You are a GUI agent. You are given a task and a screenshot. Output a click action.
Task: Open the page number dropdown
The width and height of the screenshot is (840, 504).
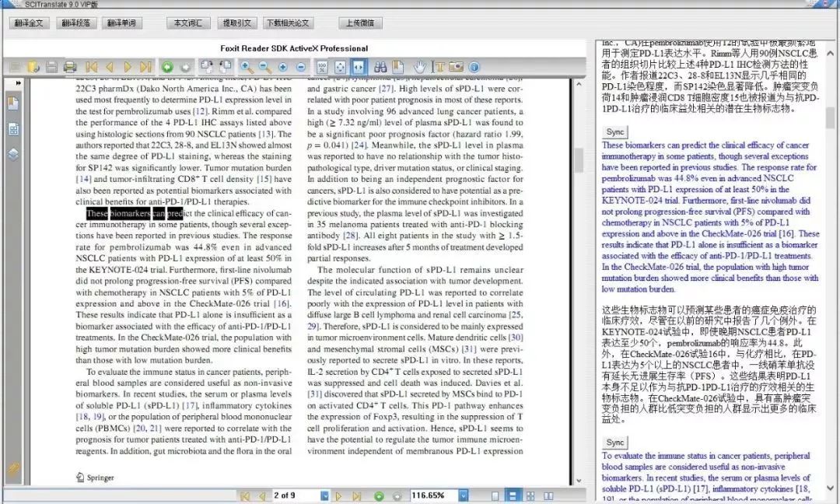point(324,496)
